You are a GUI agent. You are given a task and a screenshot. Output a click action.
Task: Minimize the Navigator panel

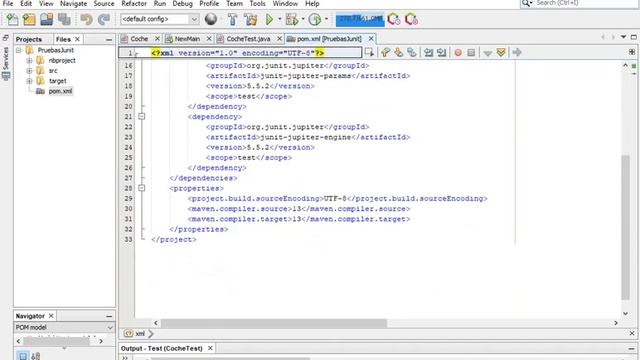click(109, 316)
